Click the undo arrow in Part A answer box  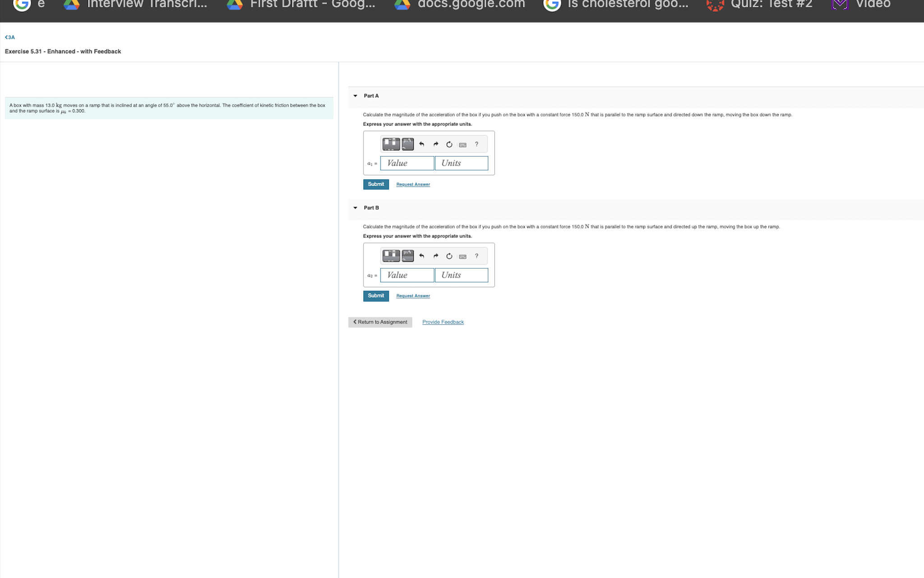(421, 144)
